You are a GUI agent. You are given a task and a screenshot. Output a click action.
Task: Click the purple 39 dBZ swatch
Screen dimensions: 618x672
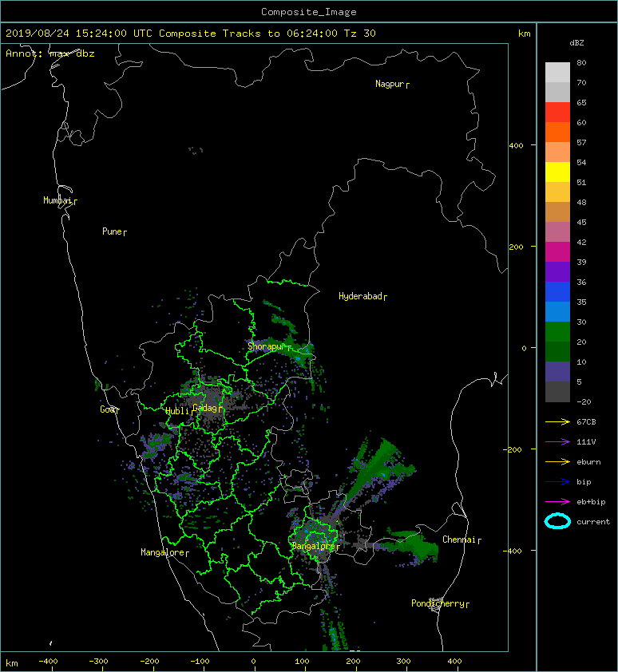[557, 271]
